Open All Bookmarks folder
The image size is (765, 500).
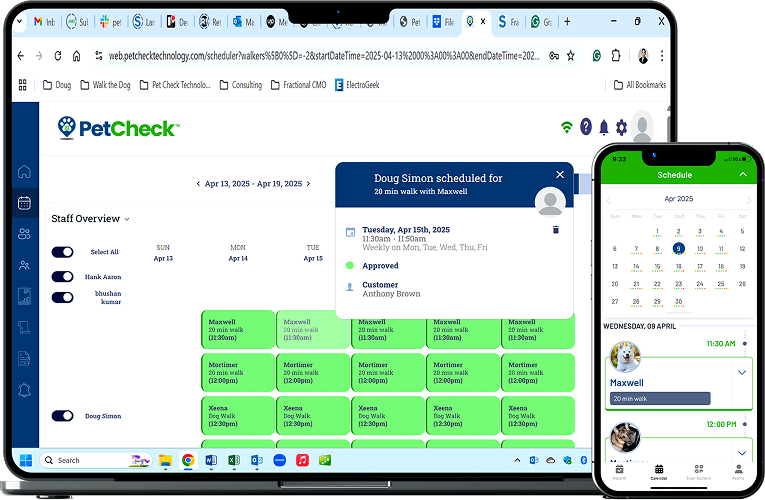639,85
